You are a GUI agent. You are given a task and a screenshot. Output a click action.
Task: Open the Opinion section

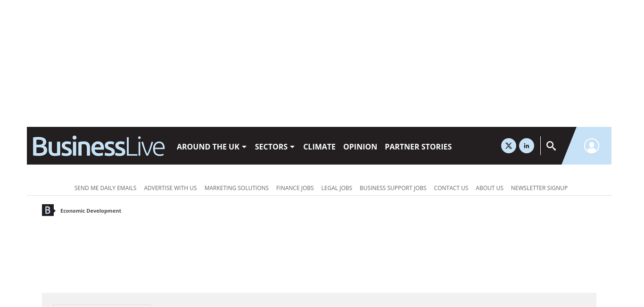360,147
